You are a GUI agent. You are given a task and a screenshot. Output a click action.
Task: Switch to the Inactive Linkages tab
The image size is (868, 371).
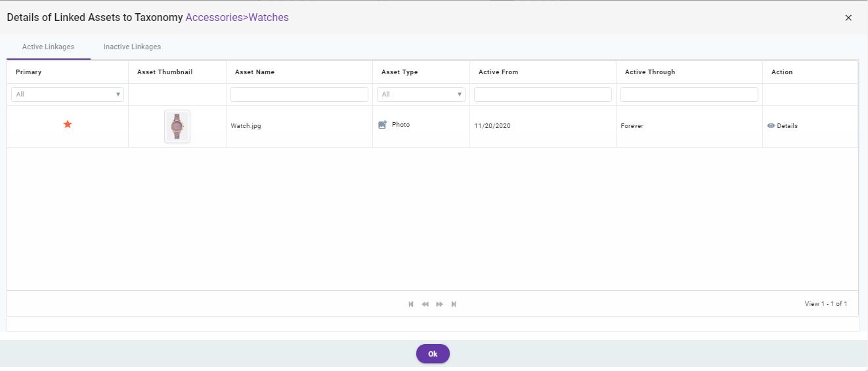tap(132, 47)
